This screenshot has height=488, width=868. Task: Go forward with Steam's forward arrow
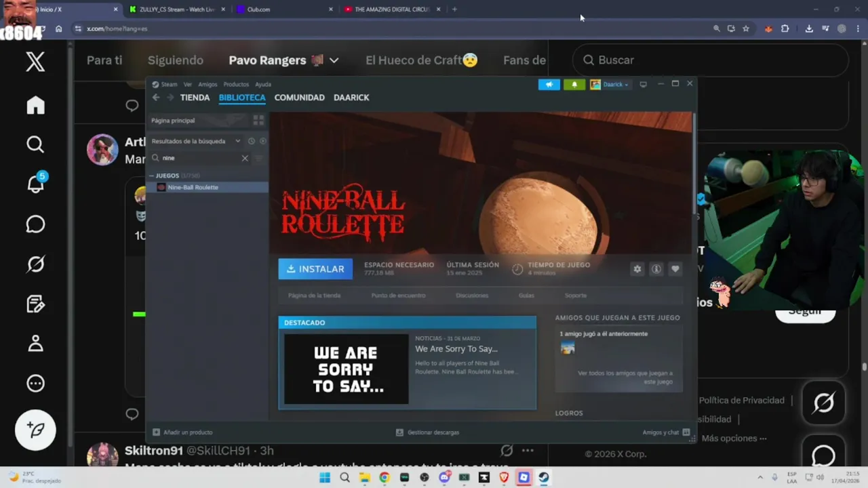[170, 98]
